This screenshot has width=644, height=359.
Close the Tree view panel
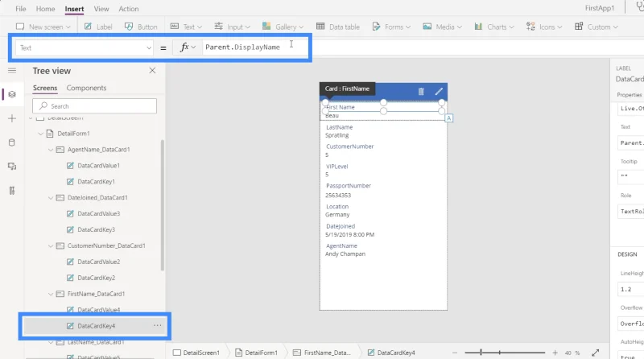tap(152, 70)
